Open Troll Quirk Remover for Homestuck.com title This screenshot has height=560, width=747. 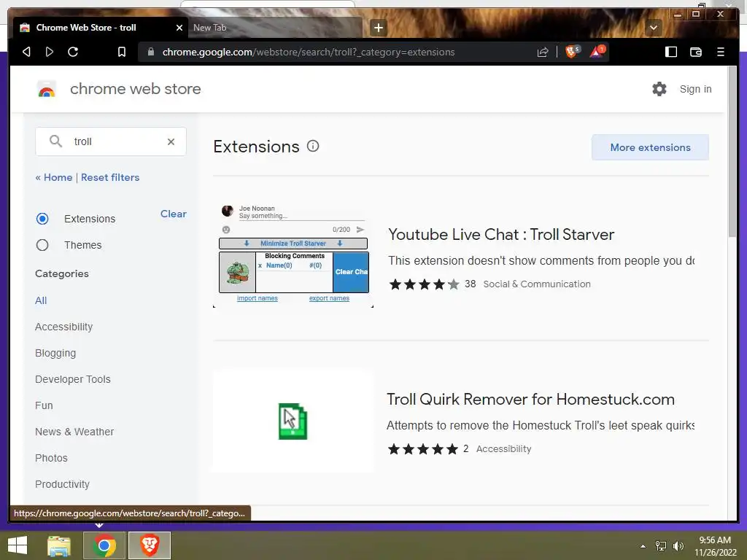530,399
